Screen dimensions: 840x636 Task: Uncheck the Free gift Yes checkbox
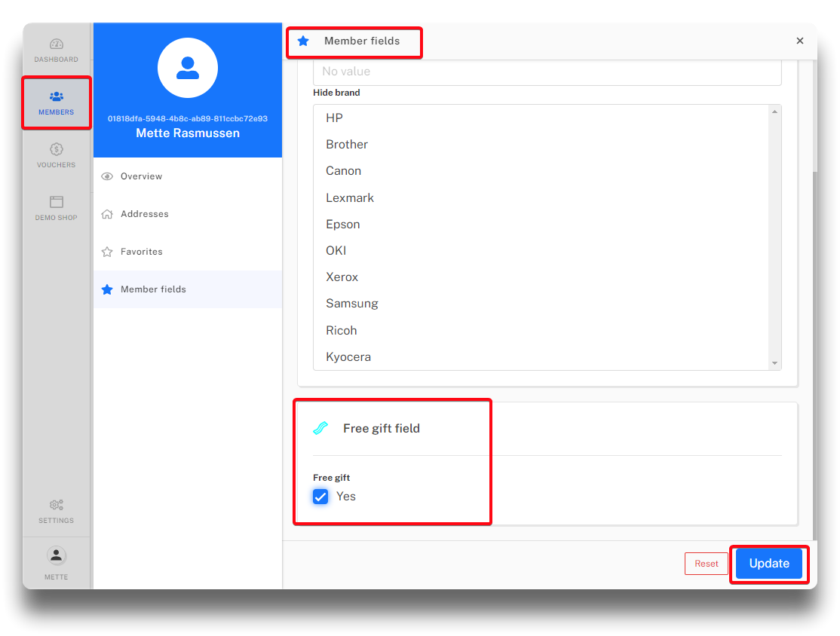click(320, 497)
